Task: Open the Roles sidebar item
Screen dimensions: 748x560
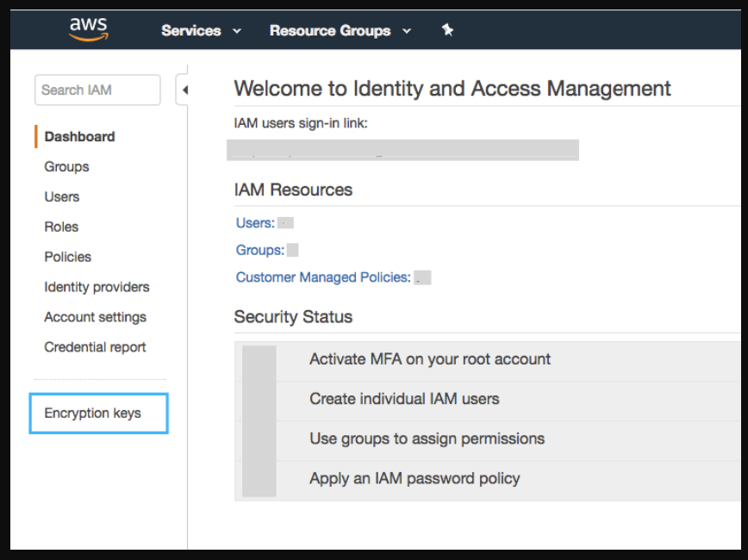Action: pyautogui.click(x=61, y=227)
